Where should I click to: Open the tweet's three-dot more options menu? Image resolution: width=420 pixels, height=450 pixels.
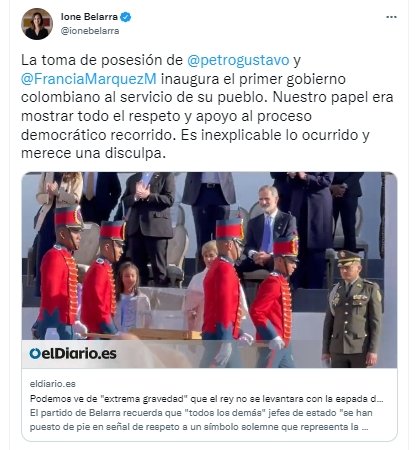(x=391, y=17)
